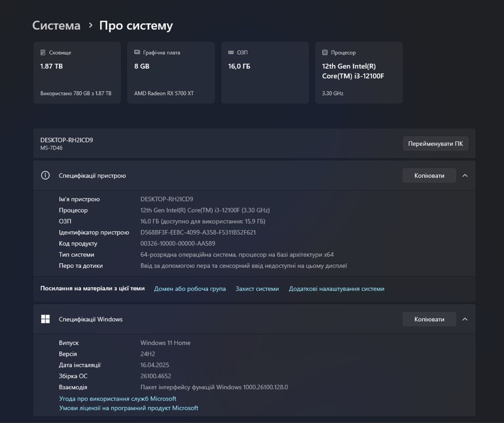Click Перейменувати ПК button
This screenshot has width=504, height=423.
tap(435, 143)
